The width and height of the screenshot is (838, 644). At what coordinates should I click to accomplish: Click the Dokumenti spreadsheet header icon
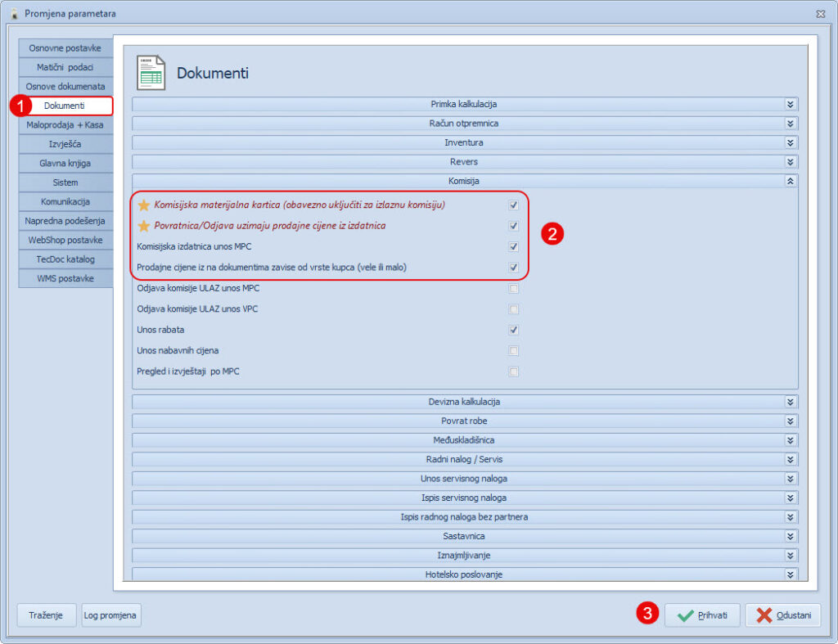[151, 72]
